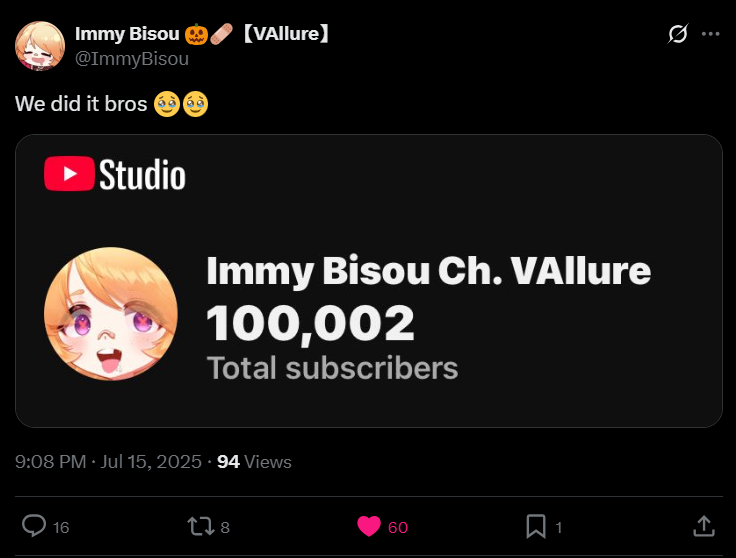Click the reply count 16
Viewport: 736px width, 558px height.
61,527
